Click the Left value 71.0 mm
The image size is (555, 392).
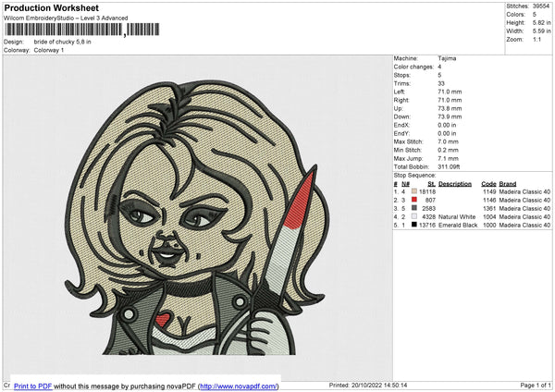[450, 92]
